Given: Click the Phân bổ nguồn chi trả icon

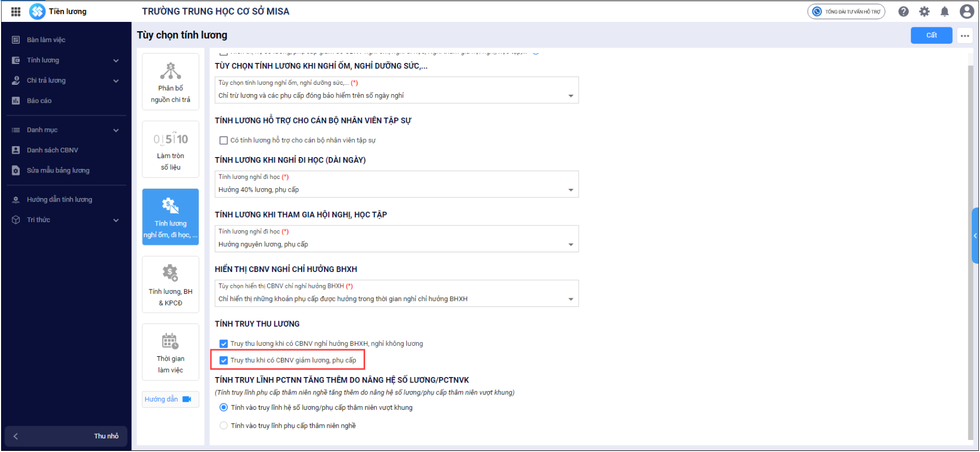Looking at the screenshot, I should pyautogui.click(x=170, y=71).
